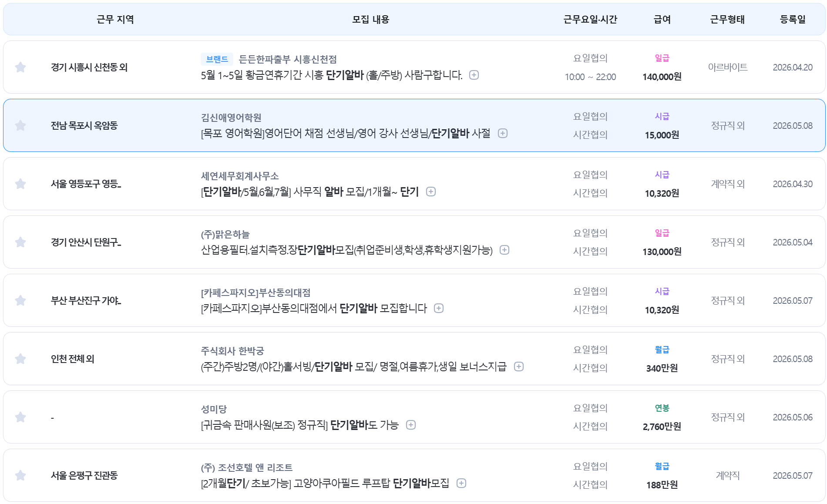Screen dimensions: 827x504
Task: Click the 급여 column header
Action: (x=662, y=19)
